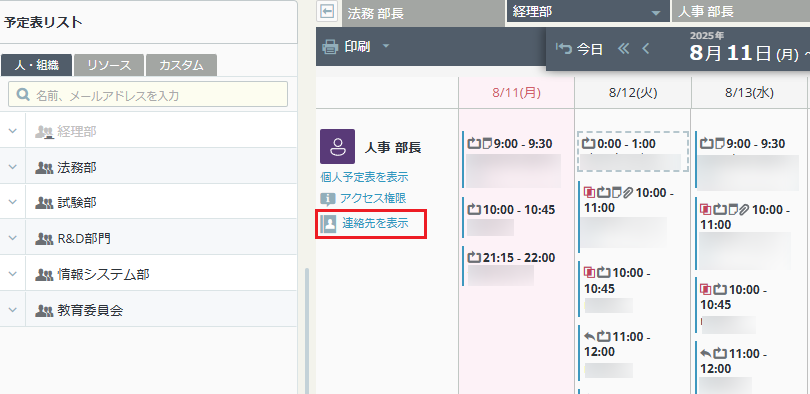Go to previous day with single left arrow
The height and width of the screenshot is (394, 810).
coord(645,49)
